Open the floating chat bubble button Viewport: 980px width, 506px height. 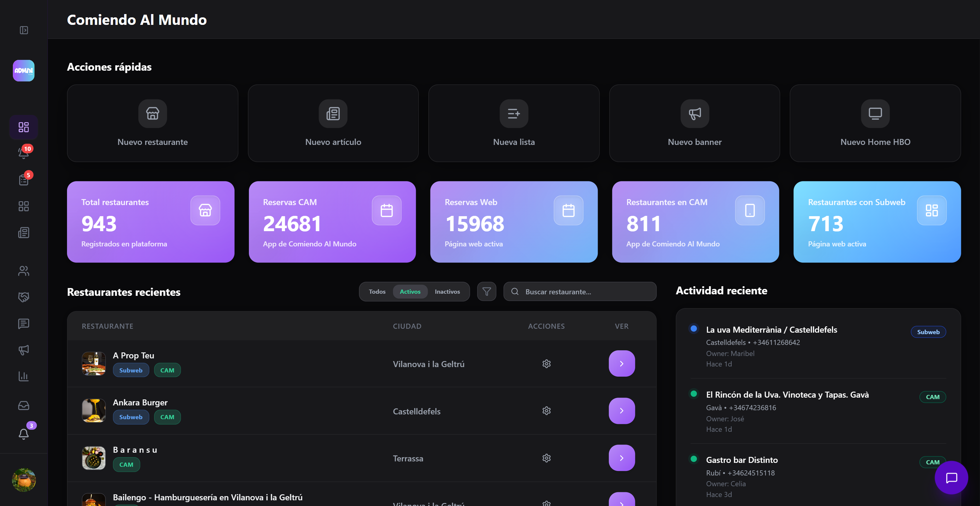point(952,478)
